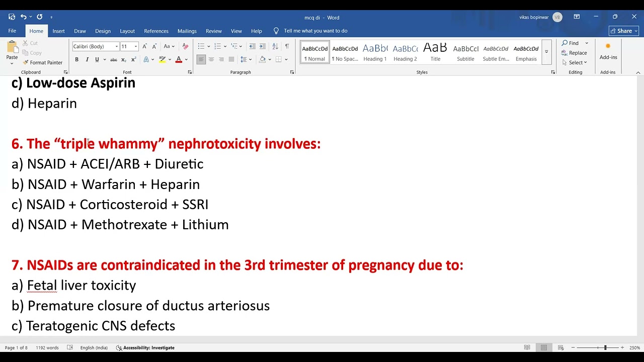The width and height of the screenshot is (644, 362).
Task: Open the Font name dropdown
Action: pyautogui.click(x=117, y=46)
